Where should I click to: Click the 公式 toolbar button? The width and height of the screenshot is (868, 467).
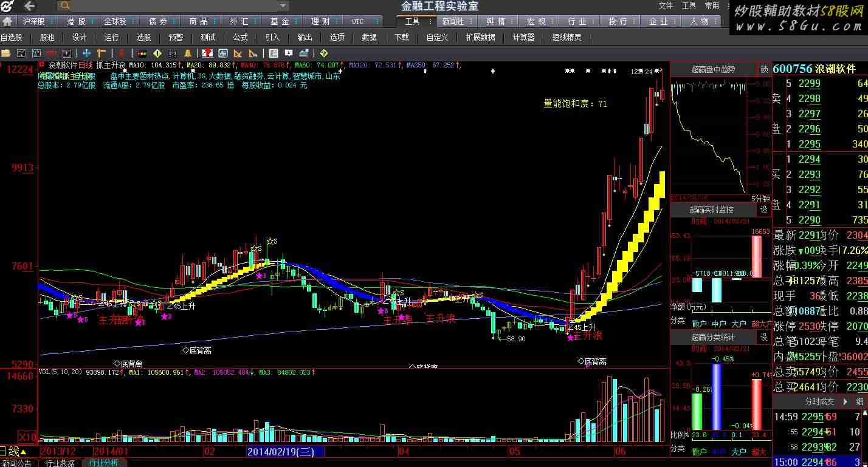pos(240,37)
